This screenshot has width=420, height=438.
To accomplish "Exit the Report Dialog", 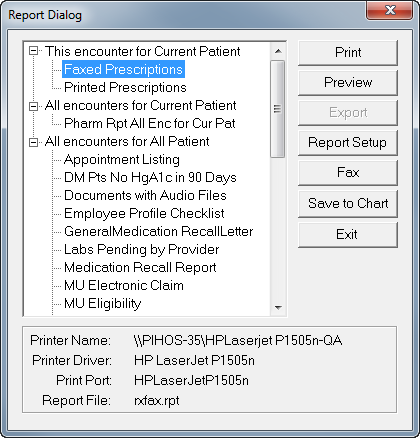I will (348, 235).
